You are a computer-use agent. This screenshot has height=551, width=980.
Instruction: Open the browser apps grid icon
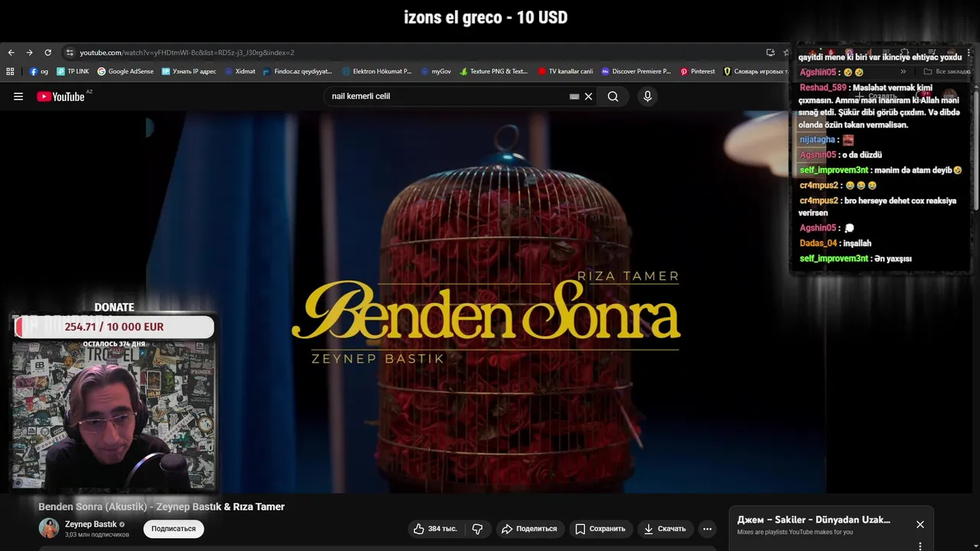point(10,71)
